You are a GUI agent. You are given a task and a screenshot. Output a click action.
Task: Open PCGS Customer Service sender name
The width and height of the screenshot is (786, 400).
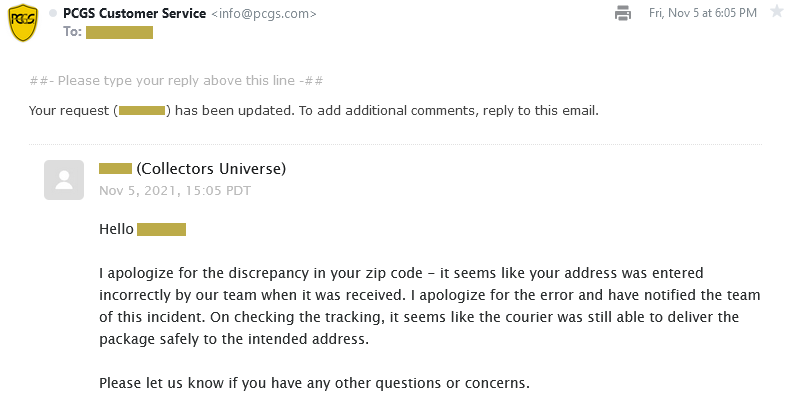coord(134,13)
